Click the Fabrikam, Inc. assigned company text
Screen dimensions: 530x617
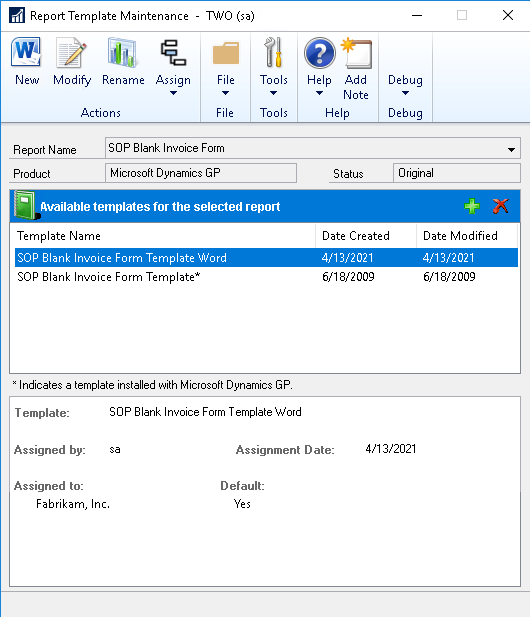[73, 504]
